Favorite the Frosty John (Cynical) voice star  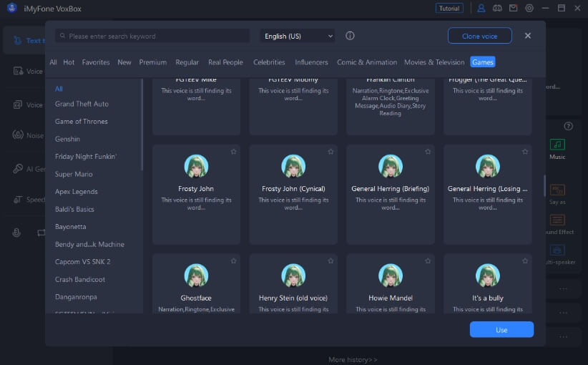(330, 152)
